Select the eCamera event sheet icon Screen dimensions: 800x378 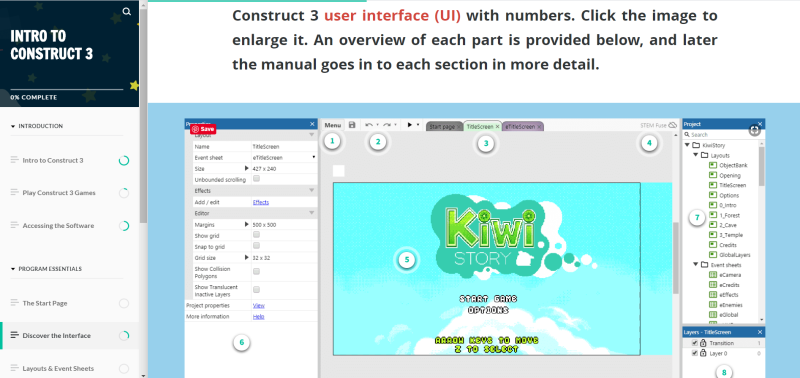click(713, 275)
